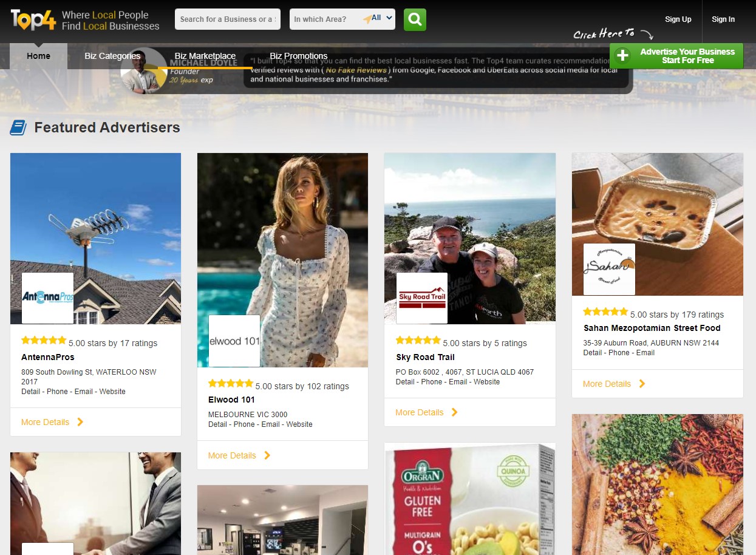Click the location arrow icon in area field

point(367,19)
